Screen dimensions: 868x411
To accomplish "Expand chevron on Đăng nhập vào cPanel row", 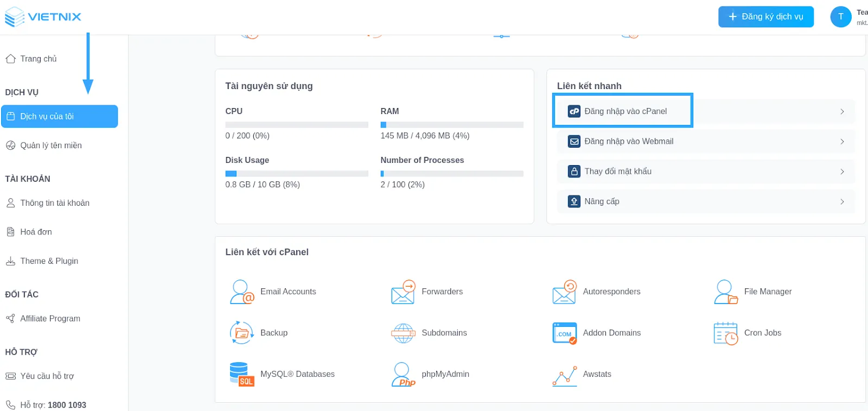I will pos(842,111).
